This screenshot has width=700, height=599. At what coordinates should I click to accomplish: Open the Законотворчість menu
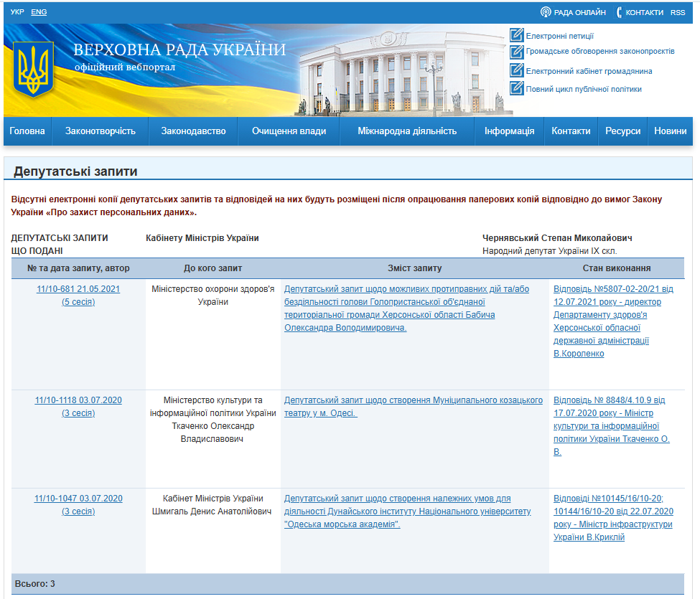click(x=100, y=131)
